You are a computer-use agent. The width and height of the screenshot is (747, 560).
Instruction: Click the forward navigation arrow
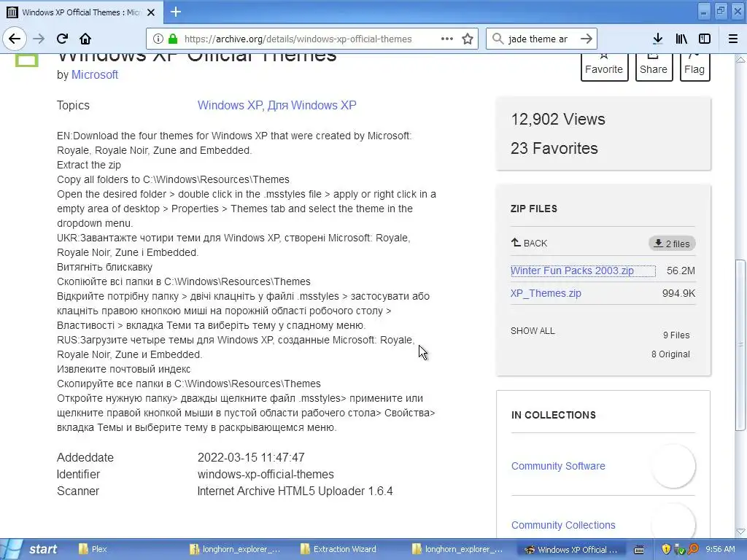39,39
